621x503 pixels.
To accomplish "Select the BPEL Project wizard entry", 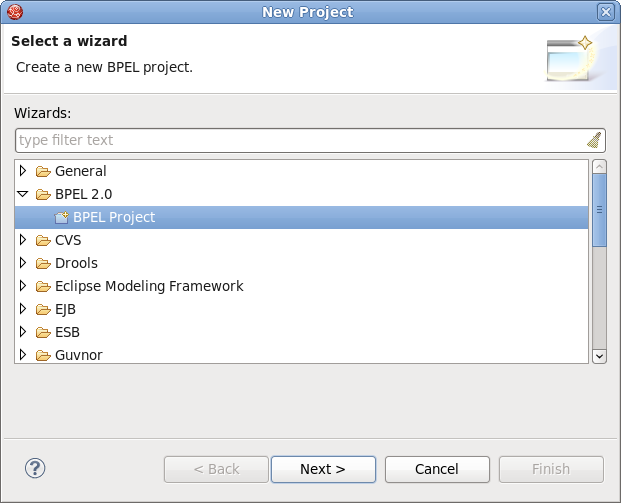I will pos(113,217).
